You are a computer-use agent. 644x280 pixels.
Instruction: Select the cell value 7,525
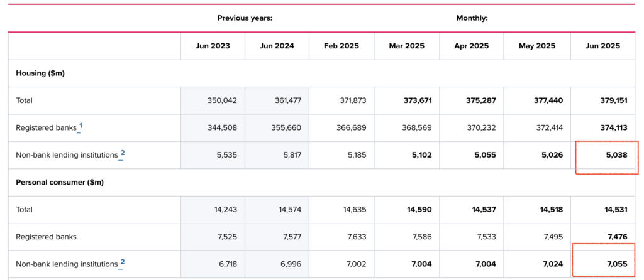pos(228,237)
